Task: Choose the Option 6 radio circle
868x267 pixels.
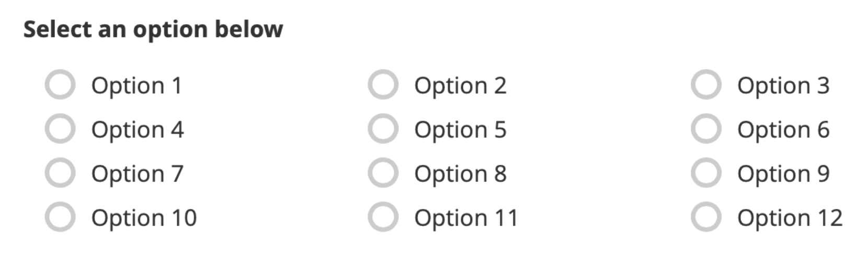Action: coord(706,129)
